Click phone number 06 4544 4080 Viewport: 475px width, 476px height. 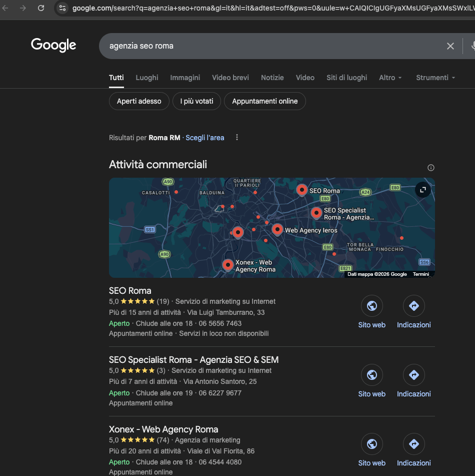pyautogui.click(x=220, y=462)
